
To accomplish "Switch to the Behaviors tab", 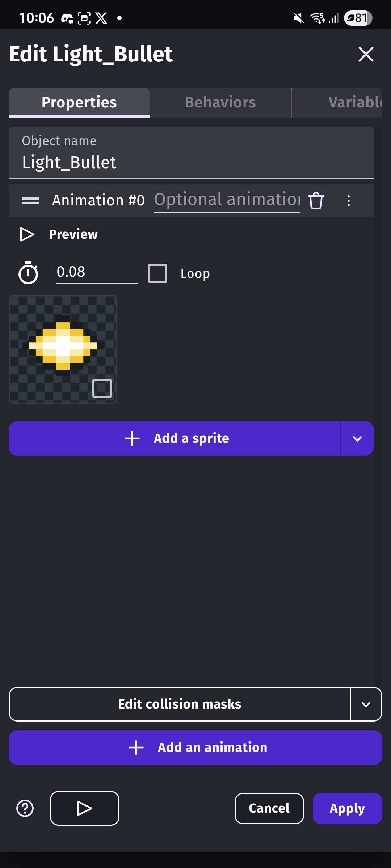I will pyautogui.click(x=220, y=103).
